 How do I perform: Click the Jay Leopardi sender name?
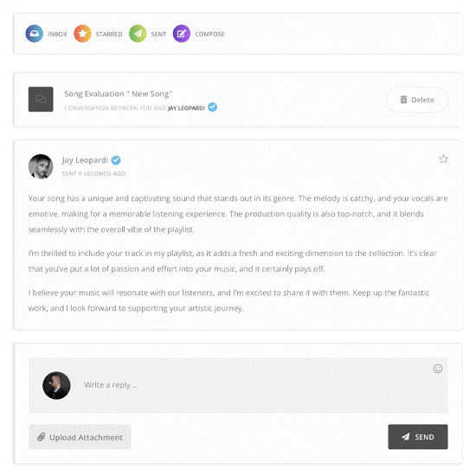pyautogui.click(x=85, y=160)
